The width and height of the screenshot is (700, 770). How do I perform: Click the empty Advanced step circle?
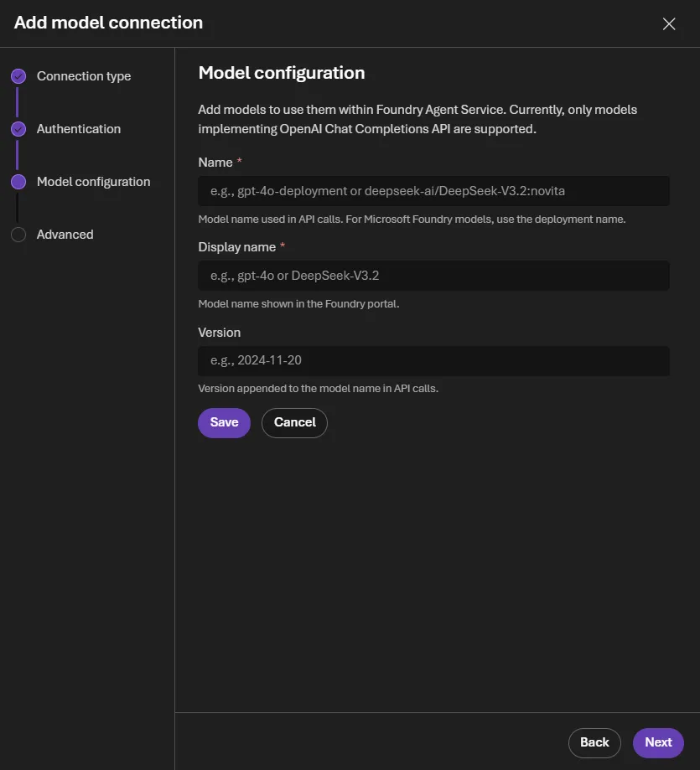coord(18,235)
